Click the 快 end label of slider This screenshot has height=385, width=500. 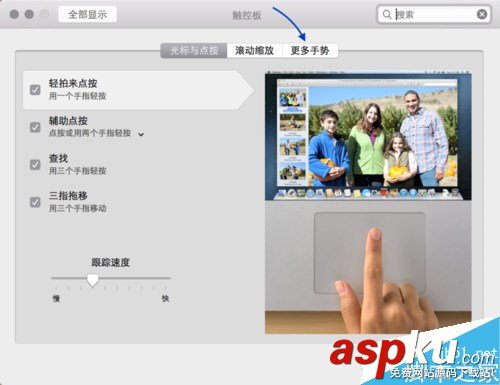tap(165, 298)
